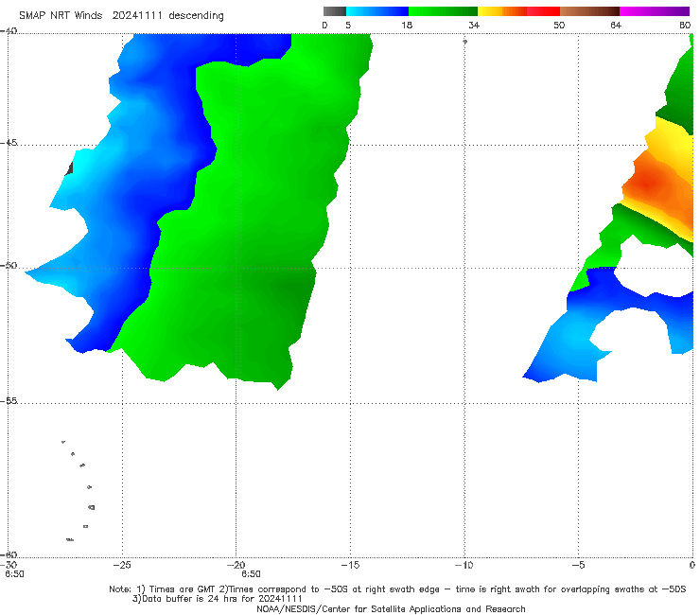
Task: Click the "6:50" swath time under -30
Action: [x=14, y=574]
